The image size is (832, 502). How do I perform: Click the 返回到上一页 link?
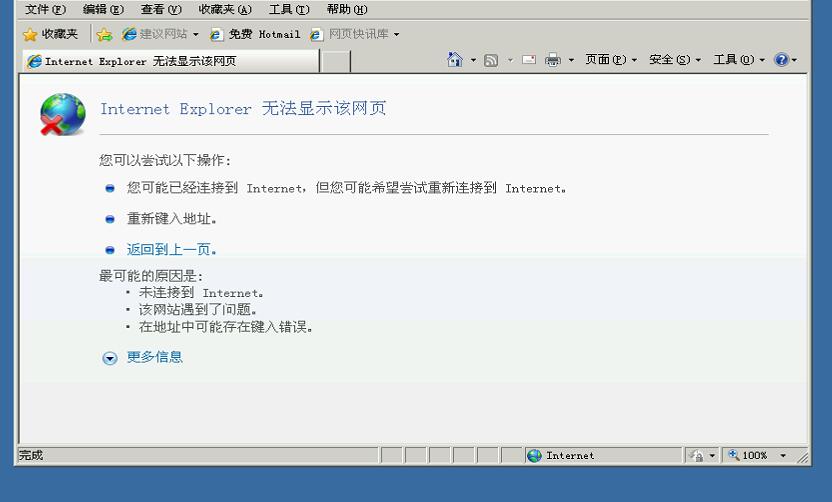(x=171, y=249)
